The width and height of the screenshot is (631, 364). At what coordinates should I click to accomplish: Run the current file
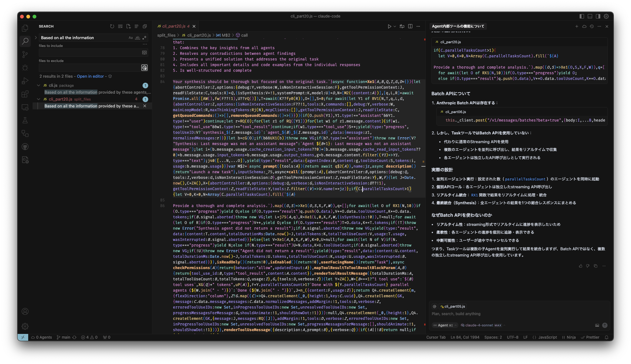coord(389,26)
